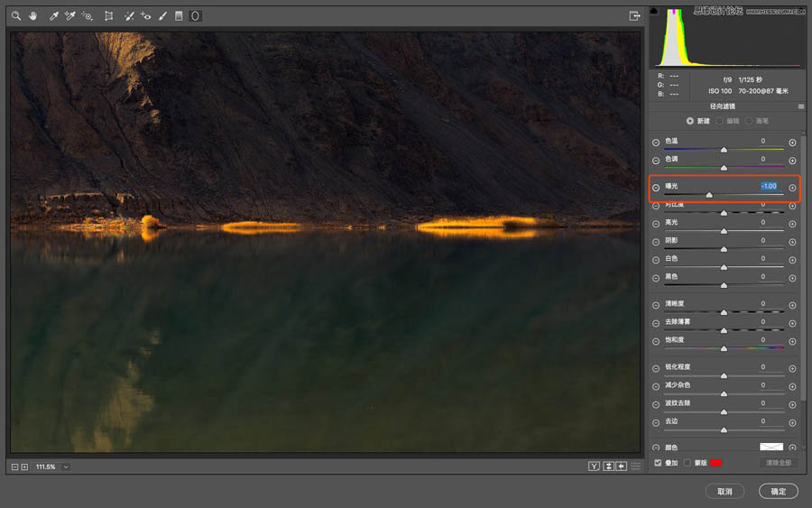Screen dimensions: 812x508
Task: Select the Hand tool
Action: click(x=33, y=16)
